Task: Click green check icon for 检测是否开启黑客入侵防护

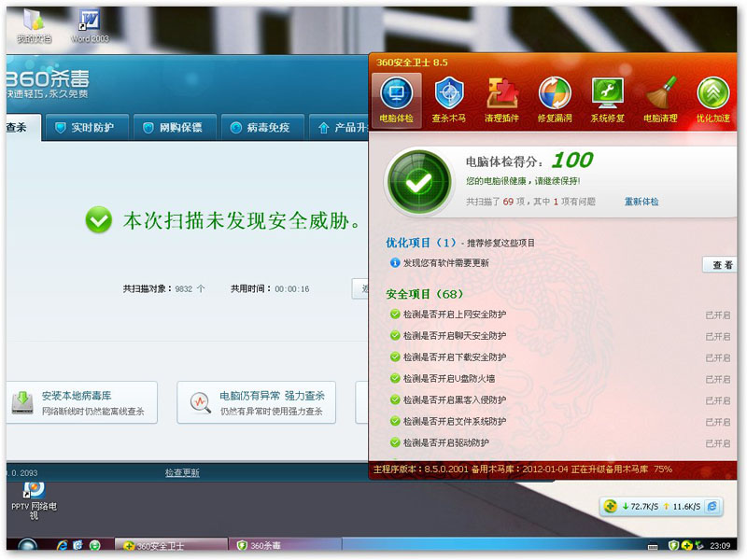Action: tap(394, 400)
